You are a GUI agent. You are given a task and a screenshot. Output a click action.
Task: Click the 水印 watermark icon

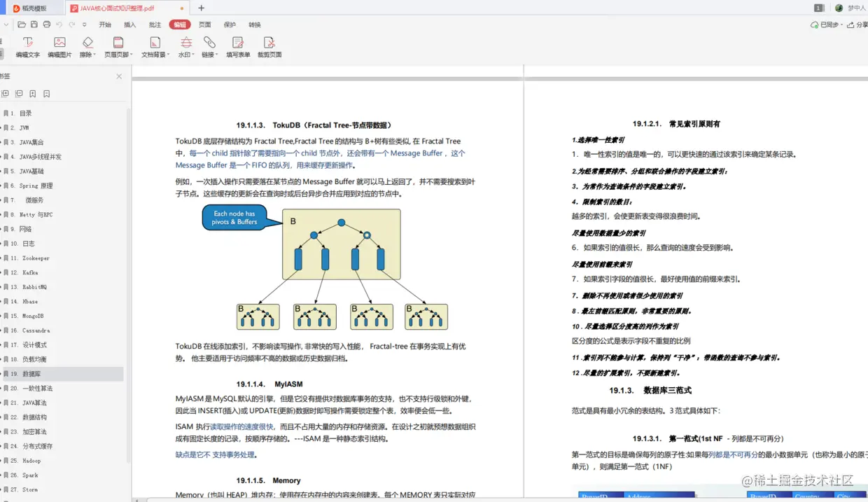(x=185, y=43)
